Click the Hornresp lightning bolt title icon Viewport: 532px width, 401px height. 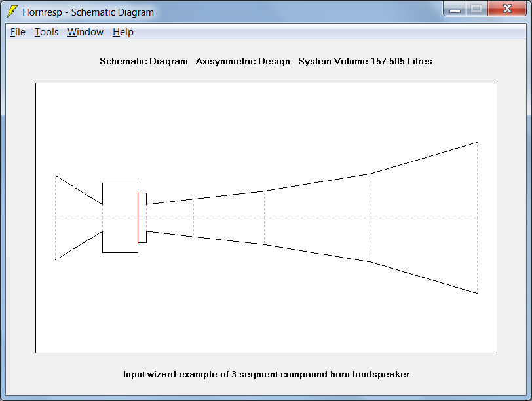click(12, 12)
